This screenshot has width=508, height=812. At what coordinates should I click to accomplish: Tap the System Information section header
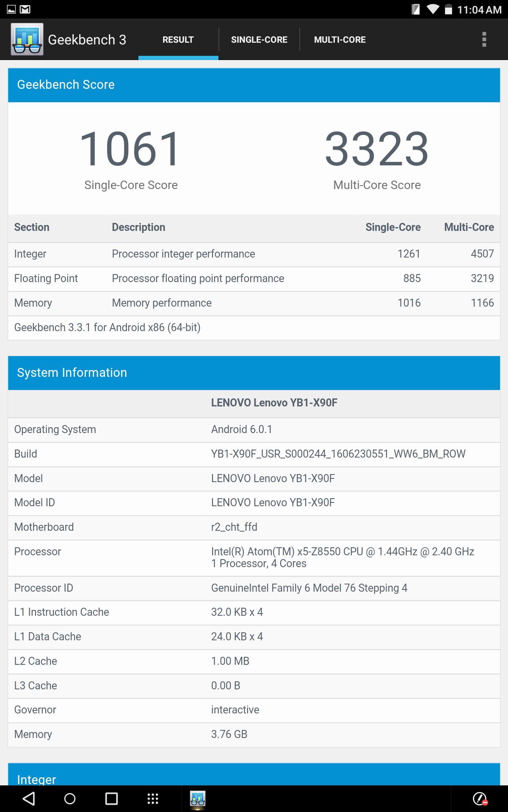click(254, 373)
